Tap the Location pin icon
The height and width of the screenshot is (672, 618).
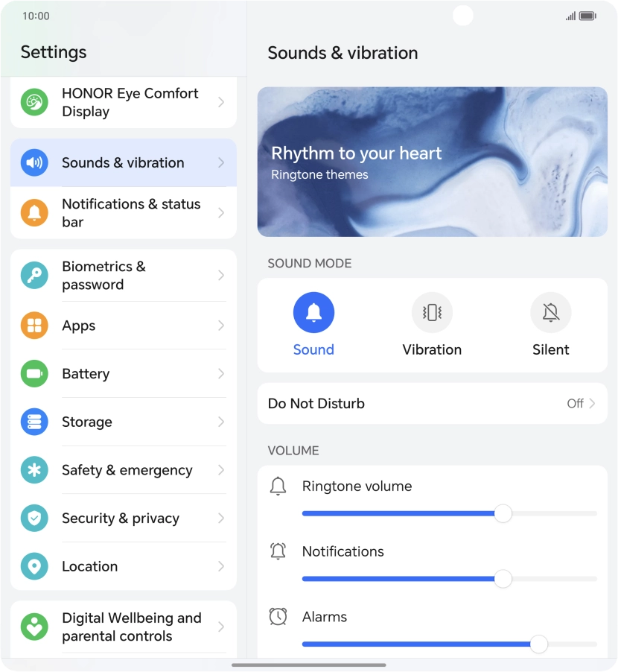coord(34,566)
